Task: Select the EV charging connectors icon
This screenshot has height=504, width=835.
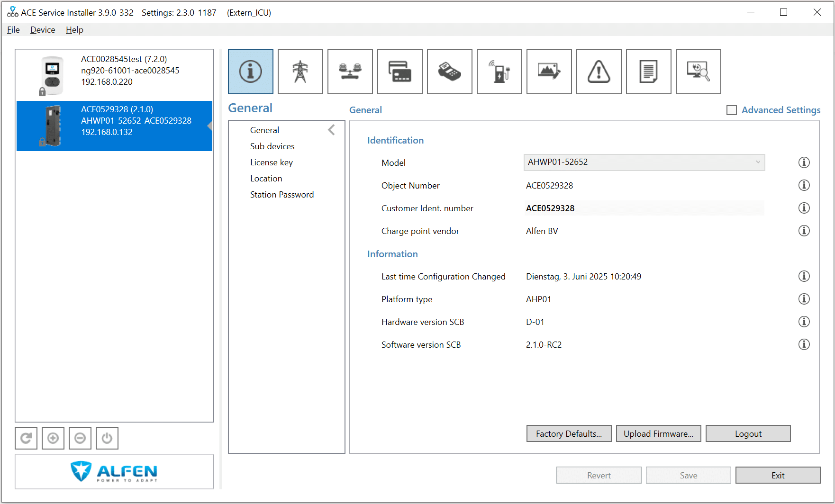Action: point(499,72)
